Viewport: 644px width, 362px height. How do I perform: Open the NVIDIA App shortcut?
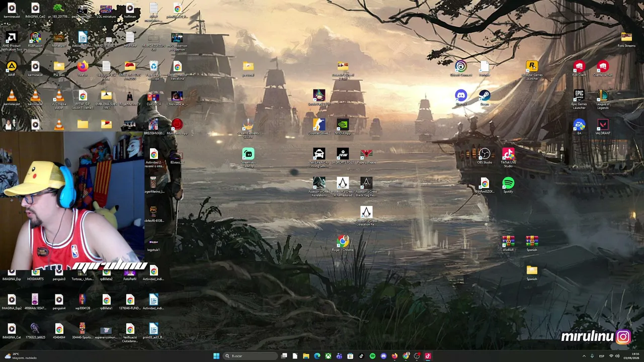(x=343, y=127)
